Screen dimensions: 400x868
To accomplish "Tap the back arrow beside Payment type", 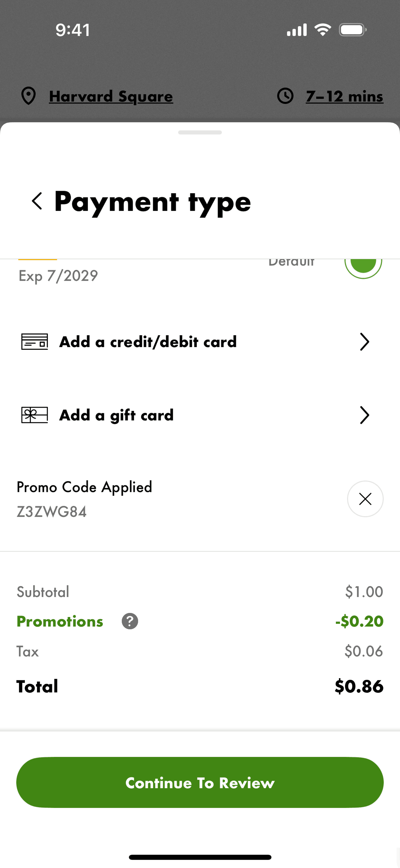I will [37, 201].
